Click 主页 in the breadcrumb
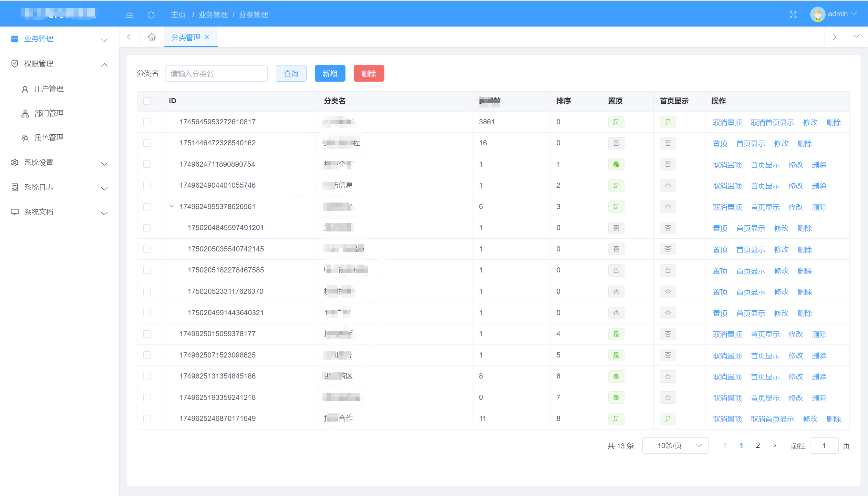The image size is (868, 496). pos(178,15)
